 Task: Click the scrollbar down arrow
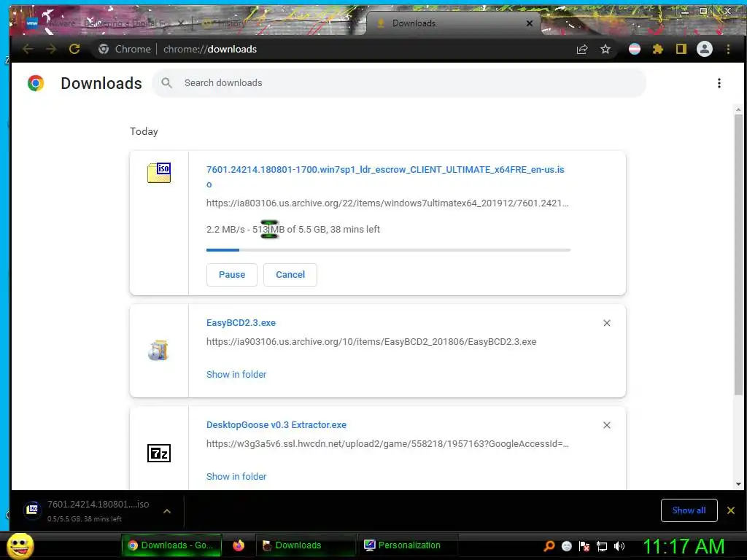(x=738, y=484)
